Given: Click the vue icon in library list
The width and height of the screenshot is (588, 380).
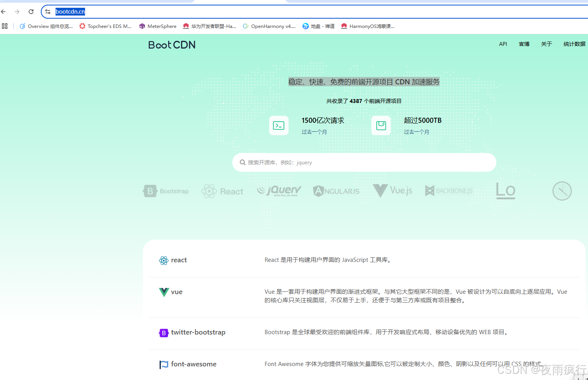Looking at the screenshot, I should click(164, 292).
